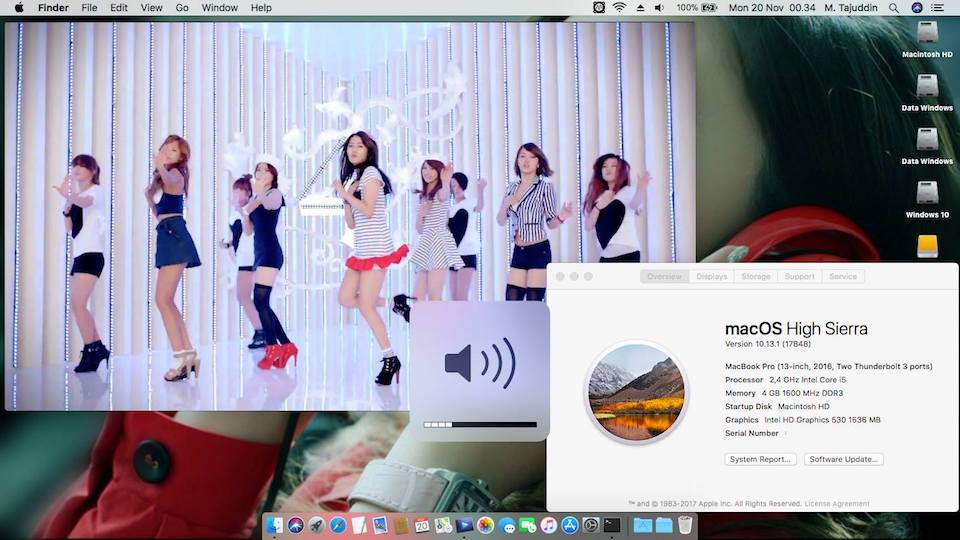Image resolution: width=960 pixels, height=540 pixels.
Task: Open Launchpad rocket icon in Dock
Action: (317, 525)
